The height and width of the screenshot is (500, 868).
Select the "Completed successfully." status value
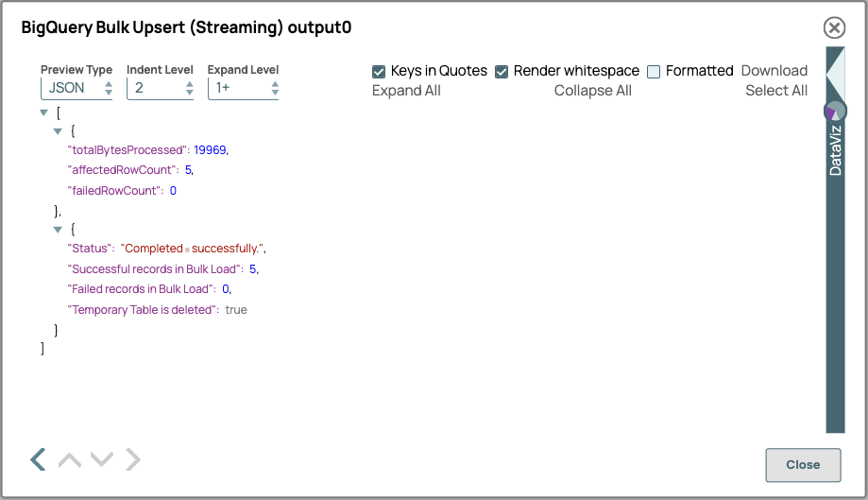point(193,249)
